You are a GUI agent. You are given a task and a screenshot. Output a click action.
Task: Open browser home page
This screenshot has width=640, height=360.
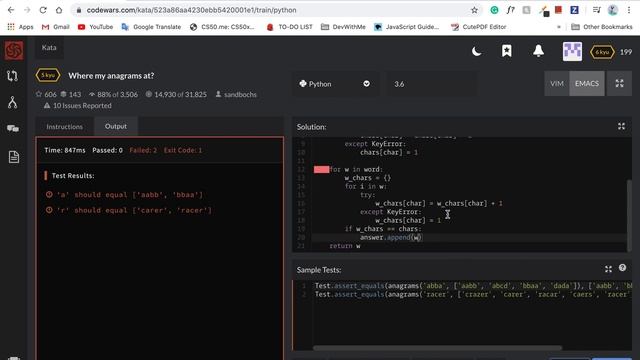[59, 10]
